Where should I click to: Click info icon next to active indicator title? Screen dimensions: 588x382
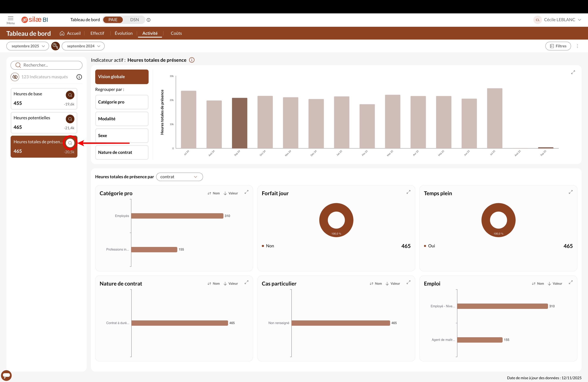click(192, 60)
